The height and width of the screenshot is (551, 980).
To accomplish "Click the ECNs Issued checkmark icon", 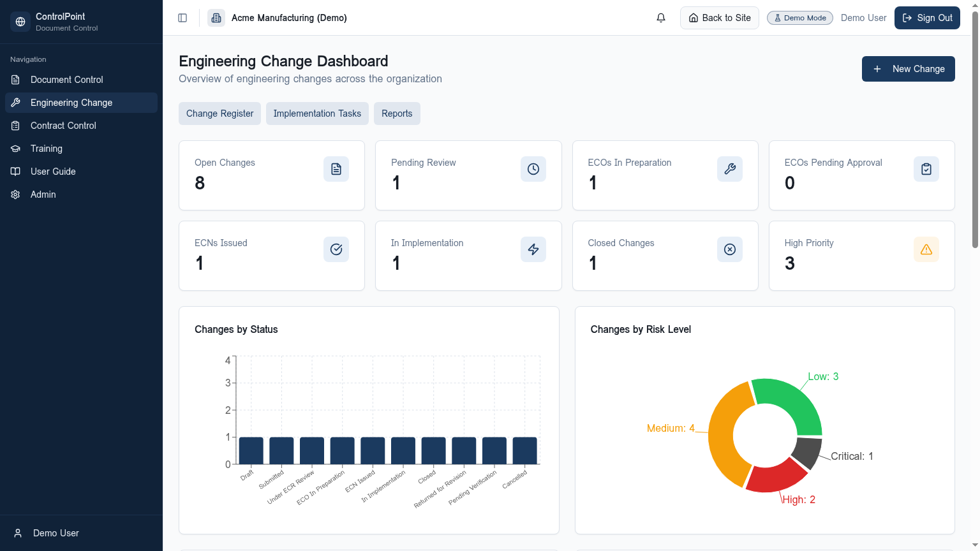I will tap(336, 249).
